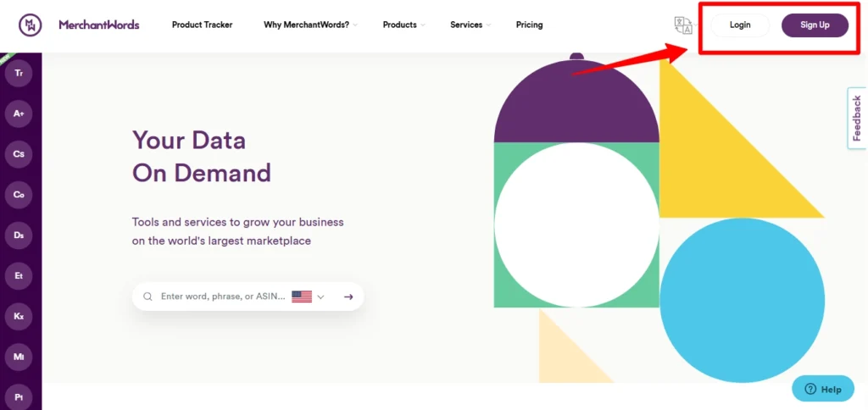Open the Et sidebar tool

coord(19,275)
